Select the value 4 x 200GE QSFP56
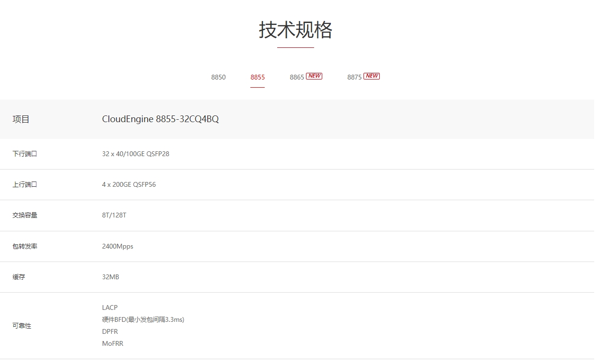598x364 pixels. 129,184
